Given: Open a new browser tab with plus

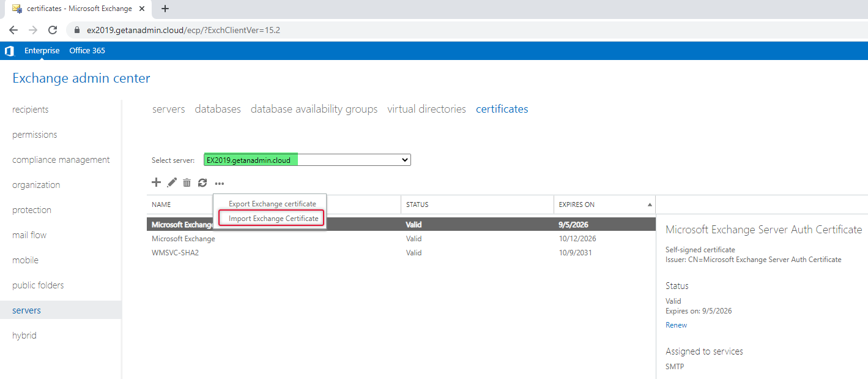Looking at the screenshot, I should point(165,9).
